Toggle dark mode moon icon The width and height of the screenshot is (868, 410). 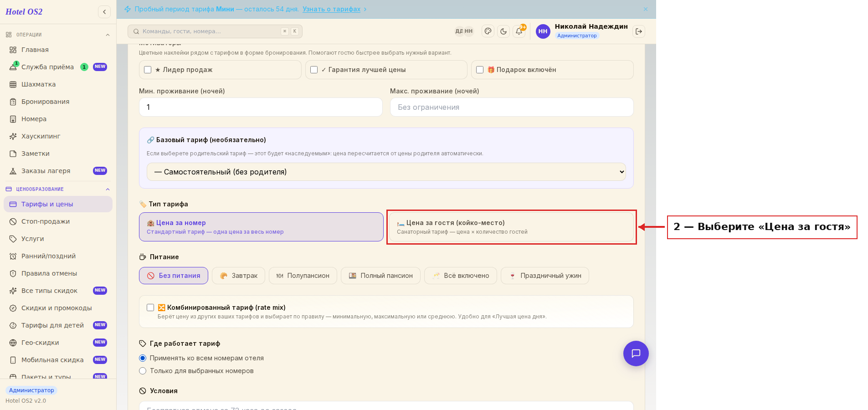pos(503,31)
